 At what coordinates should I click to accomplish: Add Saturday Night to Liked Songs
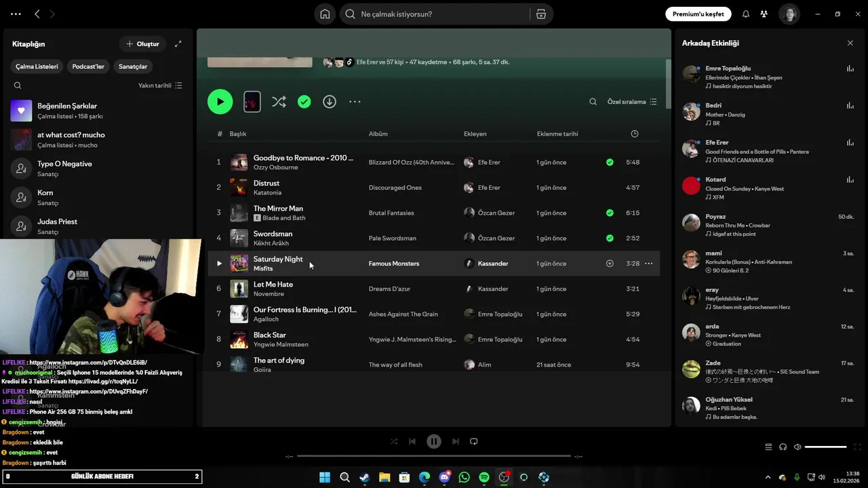coord(610,264)
